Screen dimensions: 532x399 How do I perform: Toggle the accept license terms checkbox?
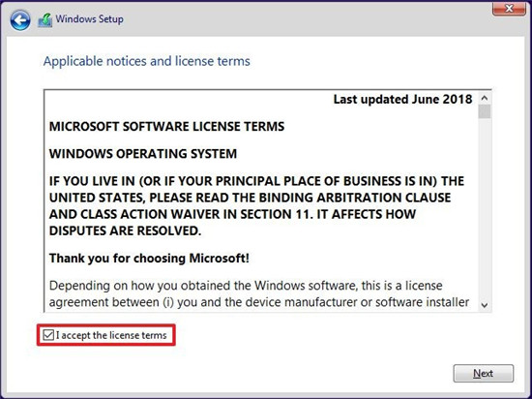coord(48,335)
